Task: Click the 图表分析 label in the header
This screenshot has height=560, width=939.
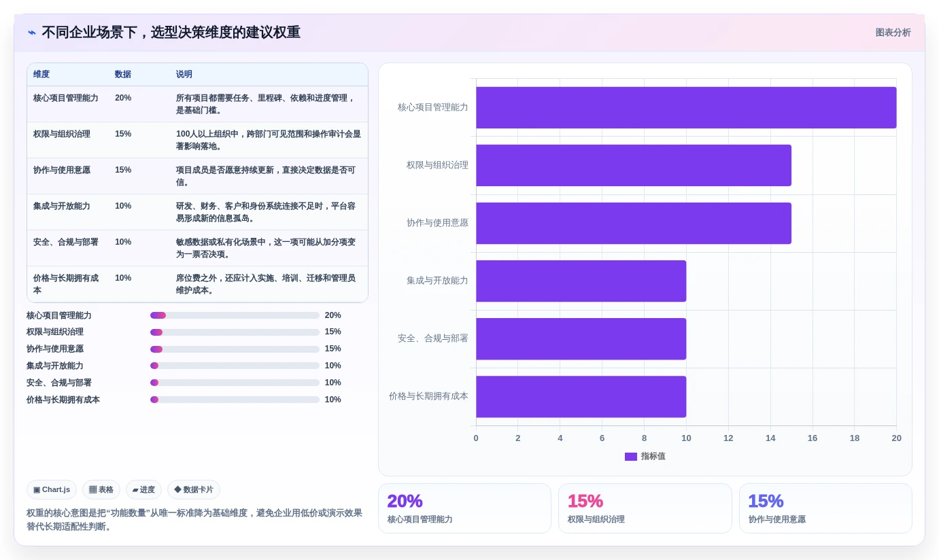Action: click(x=893, y=33)
